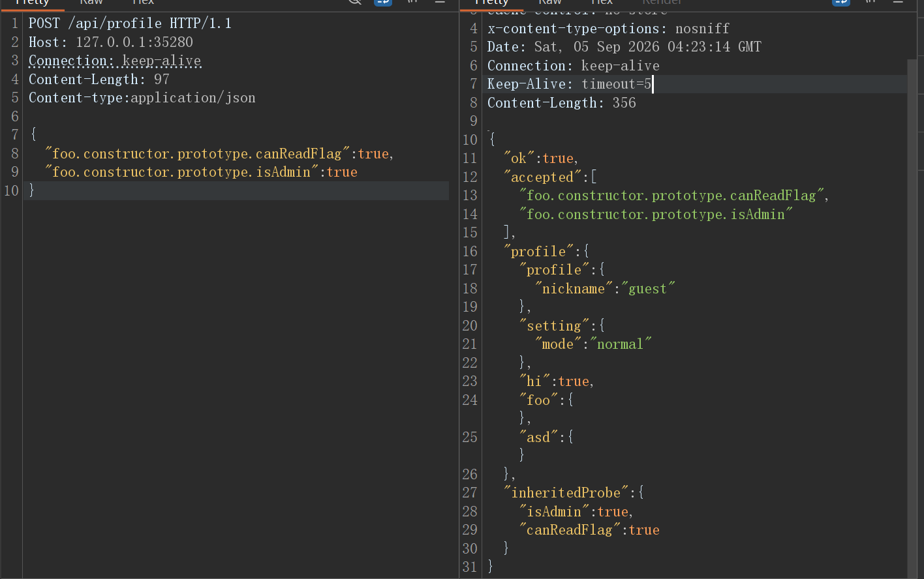Click the 'Content-type:application/json' request header
The height and width of the screenshot is (579, 924).
pyautogui.click(x=142, y=98)
